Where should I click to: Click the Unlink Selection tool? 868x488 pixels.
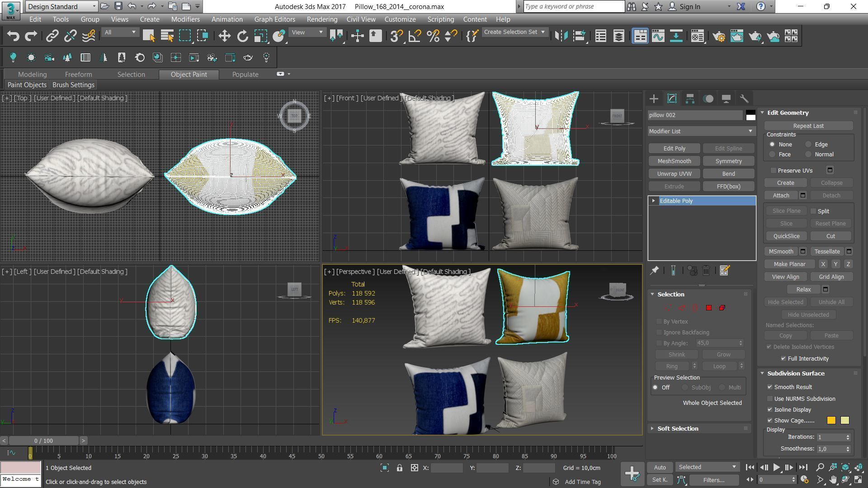pyautogui.click(x=70, y=36)
